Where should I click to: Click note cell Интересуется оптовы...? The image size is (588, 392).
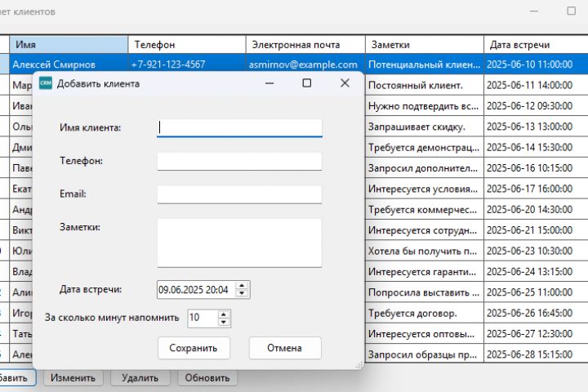point(425,333)
